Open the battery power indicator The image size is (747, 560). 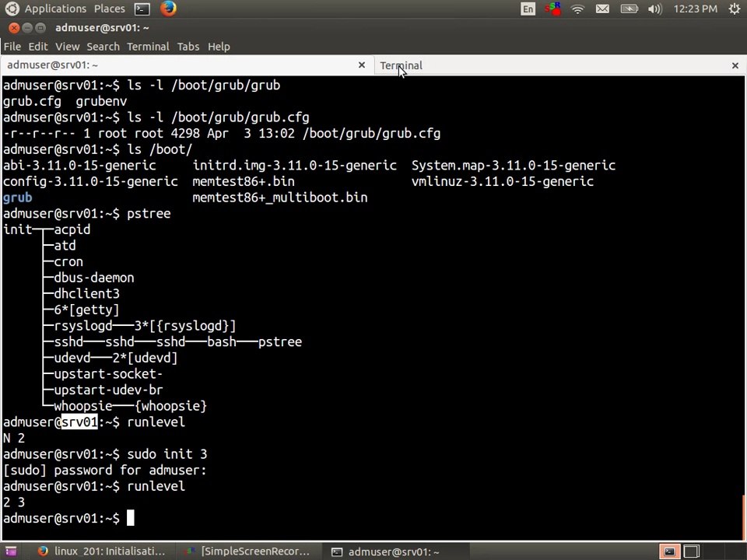pyautogui.click(x=629, y=9)
